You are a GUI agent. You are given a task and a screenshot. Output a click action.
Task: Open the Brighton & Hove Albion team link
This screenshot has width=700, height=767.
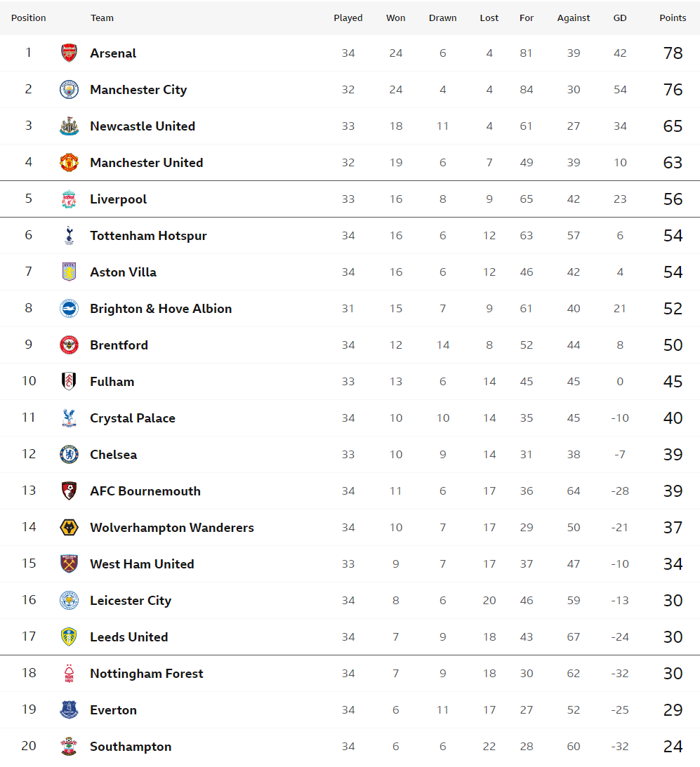click(161, 309)
